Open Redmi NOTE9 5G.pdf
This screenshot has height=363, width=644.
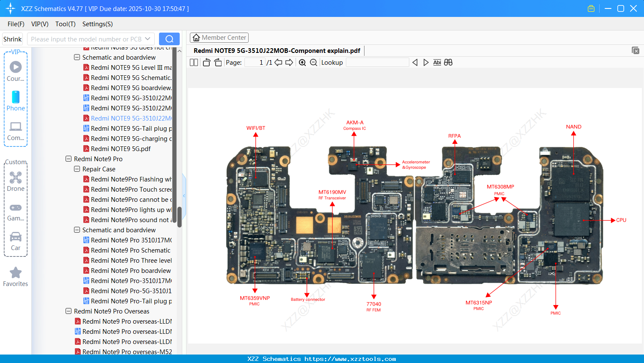[117, 149]
